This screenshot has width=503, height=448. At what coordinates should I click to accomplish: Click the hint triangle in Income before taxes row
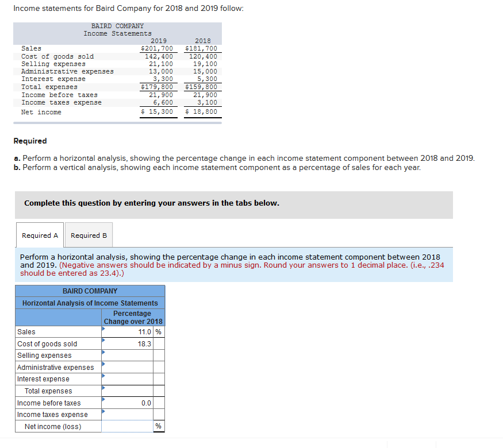pyautogui.click(x=102, y=400)
